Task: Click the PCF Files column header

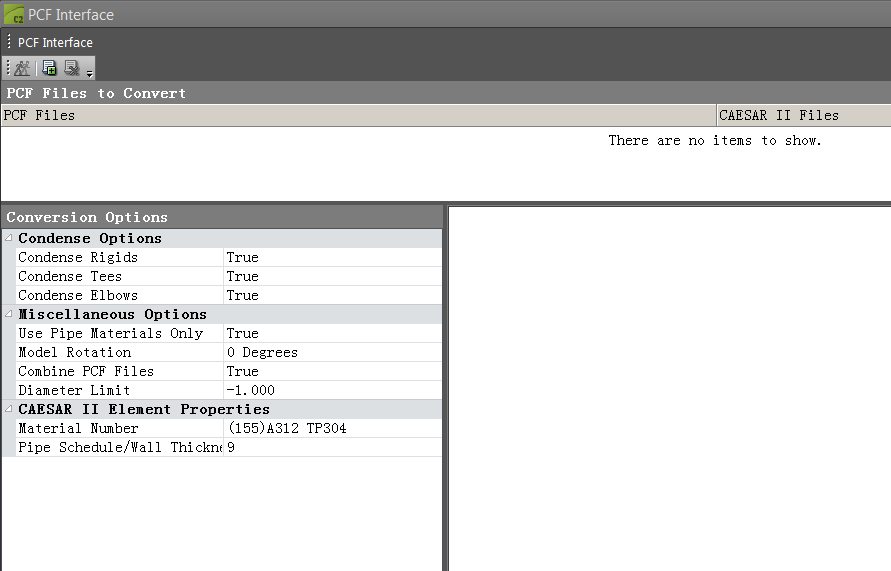Action: 359,115
